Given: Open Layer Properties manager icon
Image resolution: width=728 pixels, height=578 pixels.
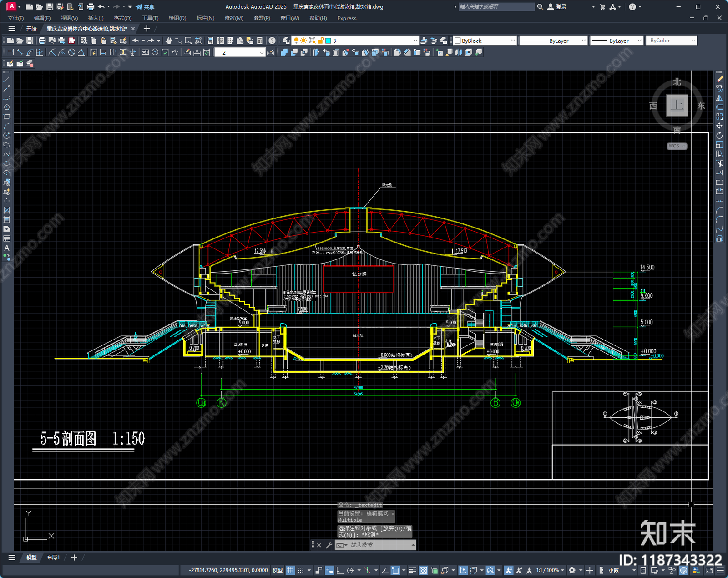Looking at the screenshot, I should (286, 41).
